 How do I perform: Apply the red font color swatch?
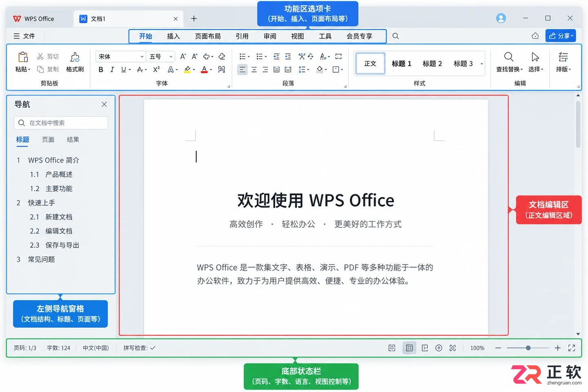click(205, 69)
